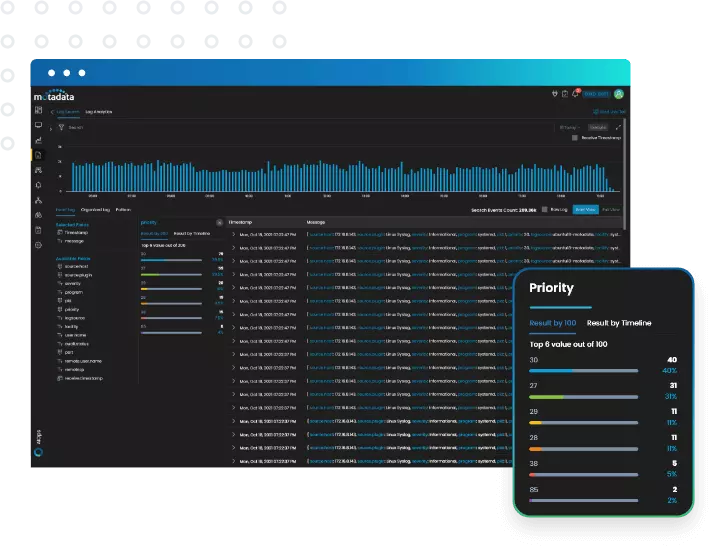
Task: Select Result by Timeline in the Priority card
Action: click(618, 323)
